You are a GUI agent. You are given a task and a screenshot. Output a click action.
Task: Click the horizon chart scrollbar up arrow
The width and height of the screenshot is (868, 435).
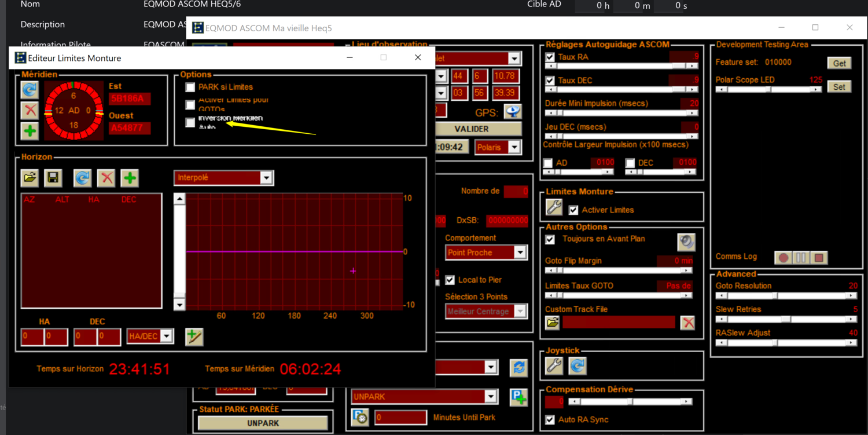[x=179, y=199]
